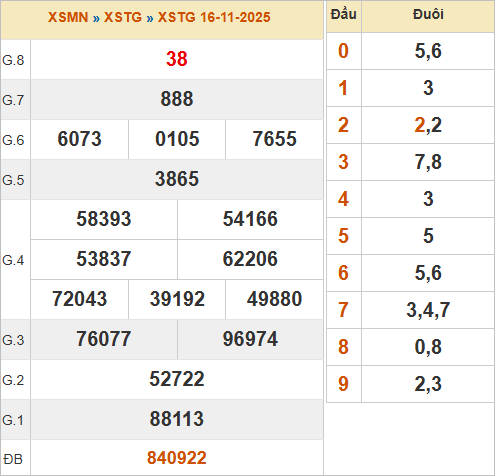This screenshot has width=495, height=476.
Task: Select the G.7 result 888
Action: point(177,99)
